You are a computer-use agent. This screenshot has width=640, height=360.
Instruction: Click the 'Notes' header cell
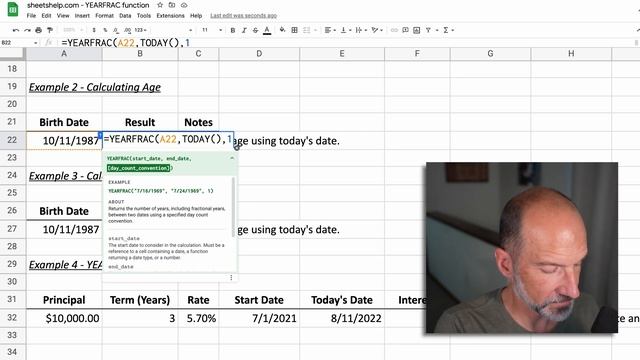[x=198, y=122]
